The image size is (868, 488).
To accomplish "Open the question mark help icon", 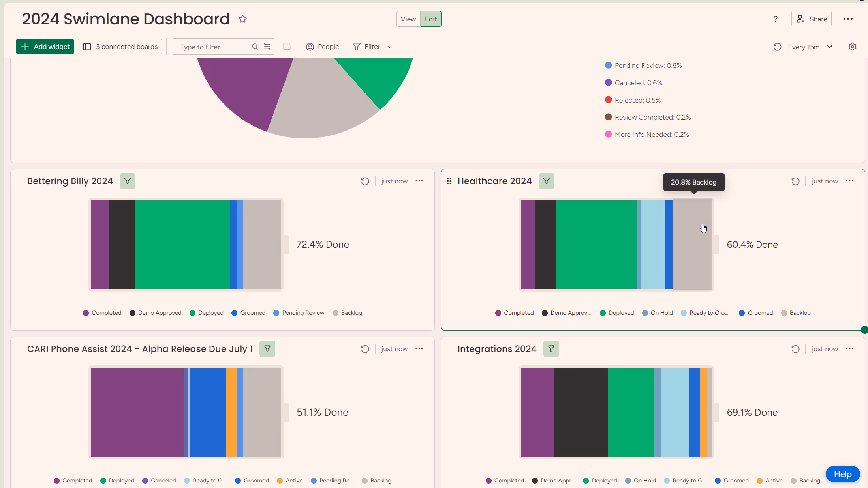I will [776, 19].
